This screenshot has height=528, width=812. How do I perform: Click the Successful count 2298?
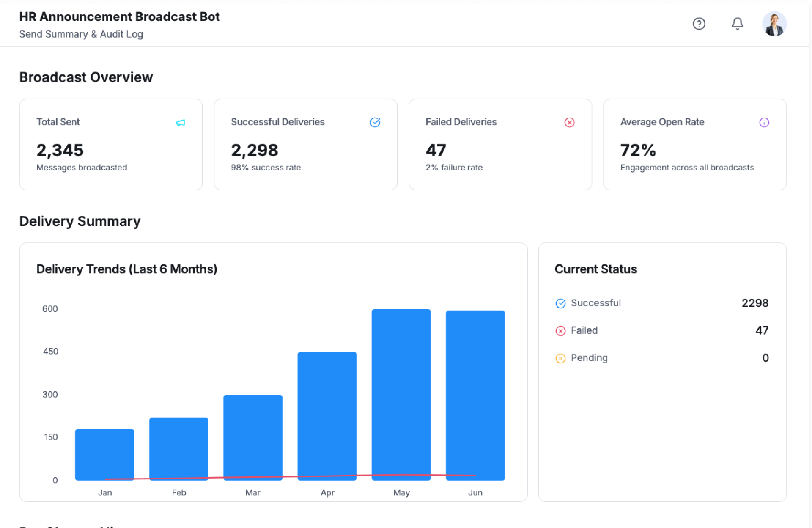coord(754,303)
